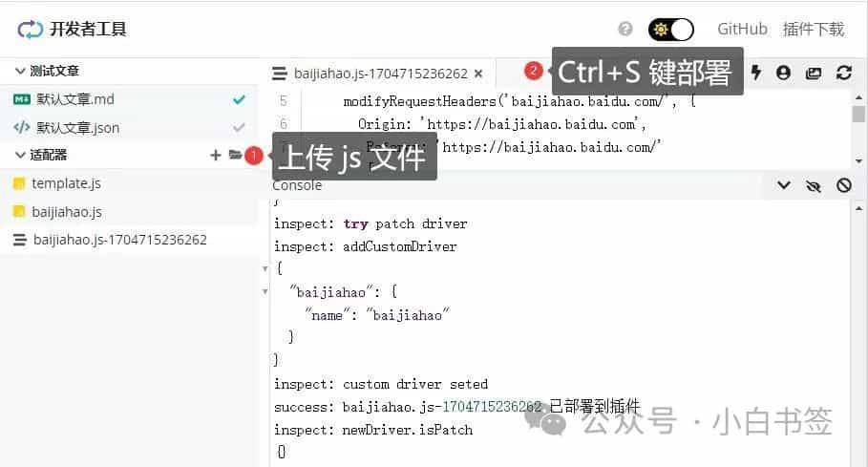Collapse the 测试文章 section
This screenshot has height=467, width=868.
(20, 71)
